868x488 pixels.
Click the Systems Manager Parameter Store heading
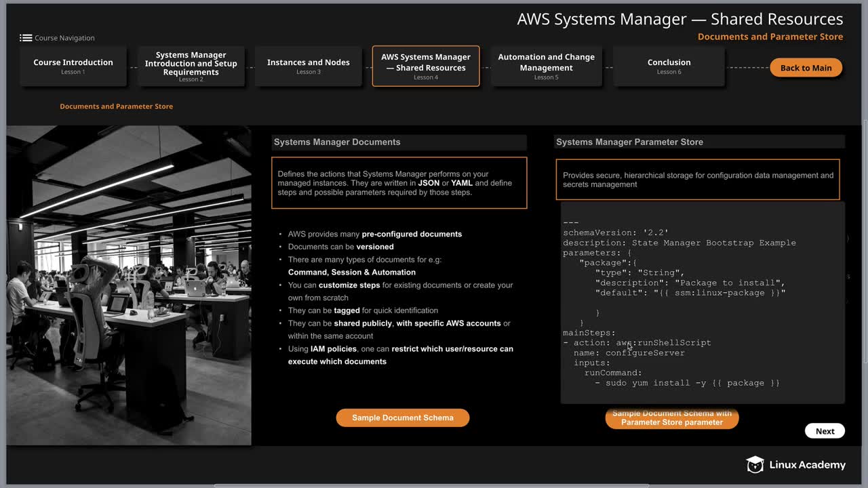[629, 142]
